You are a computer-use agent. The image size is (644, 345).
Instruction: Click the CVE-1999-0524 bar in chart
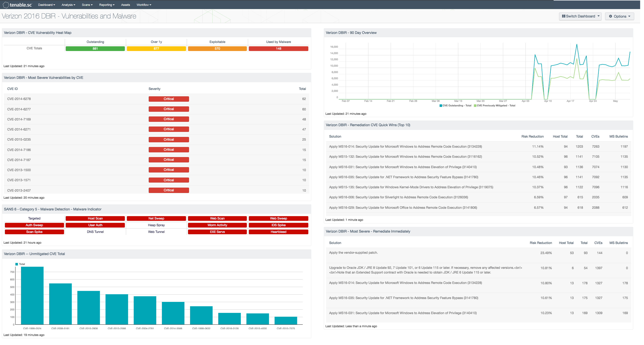click(x=32, y=295)
